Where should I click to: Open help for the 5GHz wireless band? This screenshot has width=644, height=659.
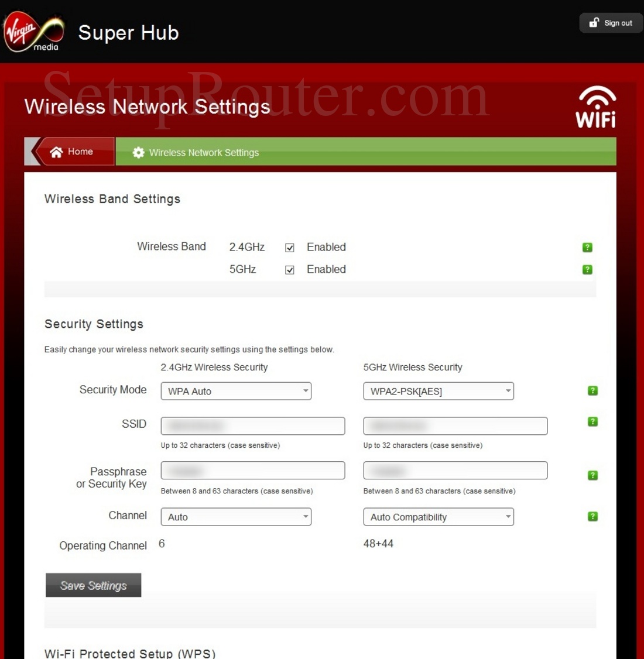pyautogui.click(x=587, y=269)
